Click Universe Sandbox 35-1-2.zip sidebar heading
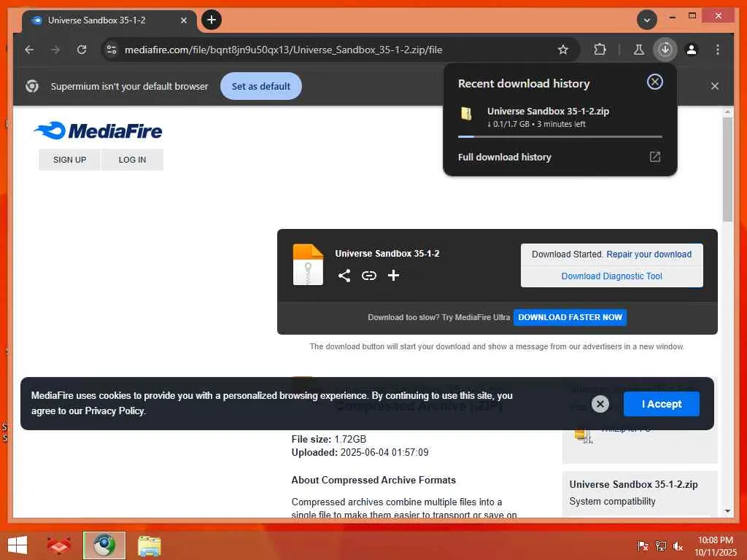Viewport: 747px width, 560px height. coord(634,484)
